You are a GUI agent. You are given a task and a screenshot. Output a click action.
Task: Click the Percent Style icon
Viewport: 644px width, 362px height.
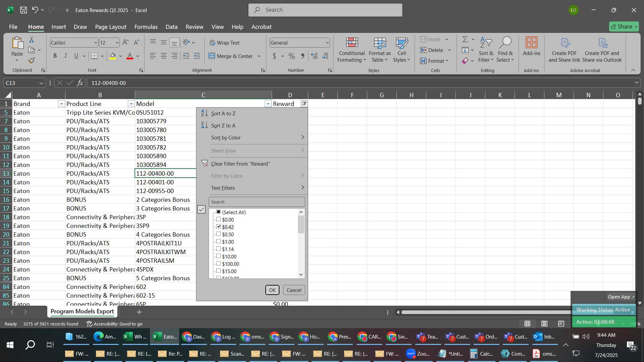[x=292, y=56]
